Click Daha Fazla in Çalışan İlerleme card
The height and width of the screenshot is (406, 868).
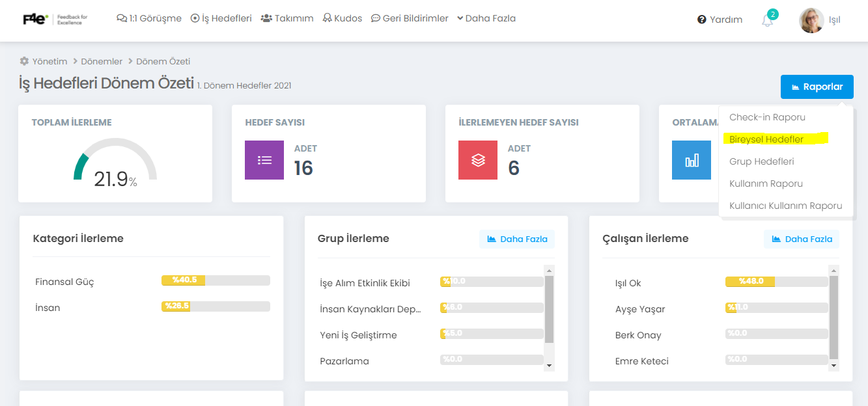tap(802, 239)
